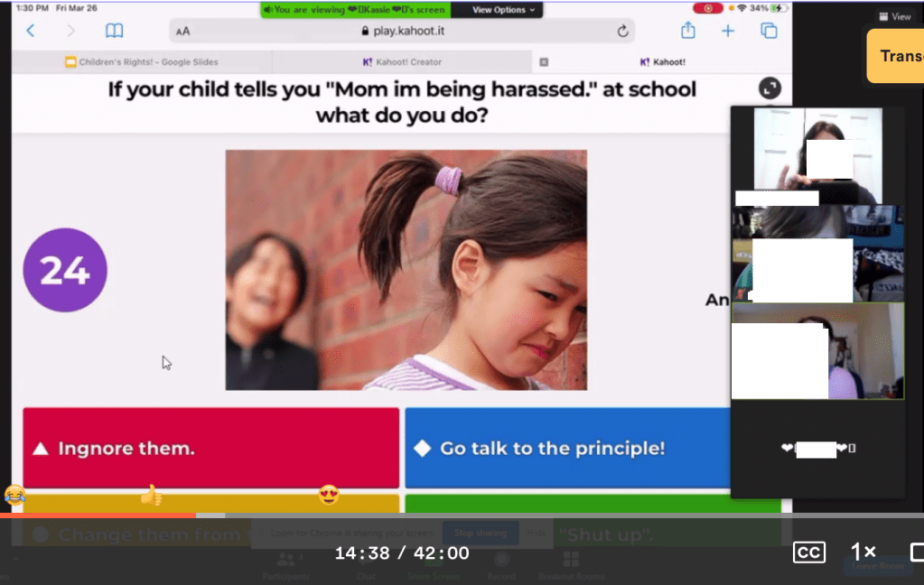Reload the play.kahoot.it page
The image size is (924, 585).
point(622,31)
